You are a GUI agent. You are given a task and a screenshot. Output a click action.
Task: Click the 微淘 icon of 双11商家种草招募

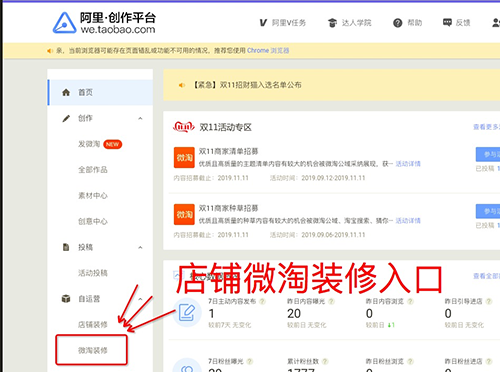[x=184, y=214]
